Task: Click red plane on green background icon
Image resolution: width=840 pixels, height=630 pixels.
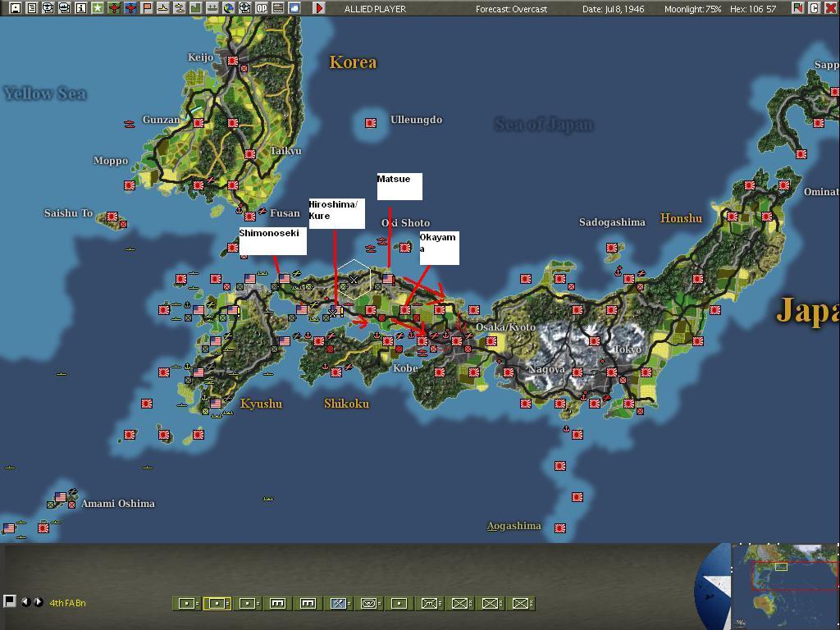Action: click(x=114, y=8)
